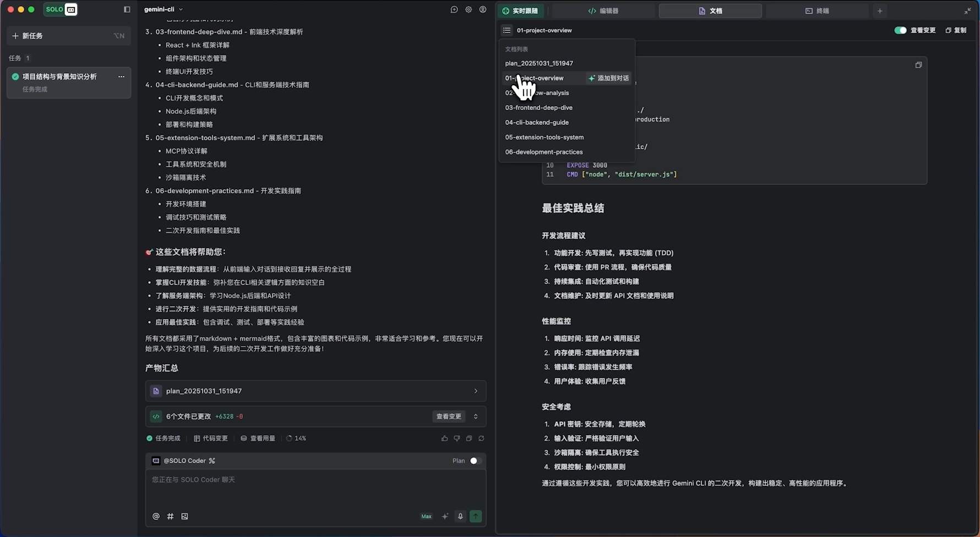Toggle the Plan mode switch
Screen dimensions: 980x537
[x=475, y=461]
